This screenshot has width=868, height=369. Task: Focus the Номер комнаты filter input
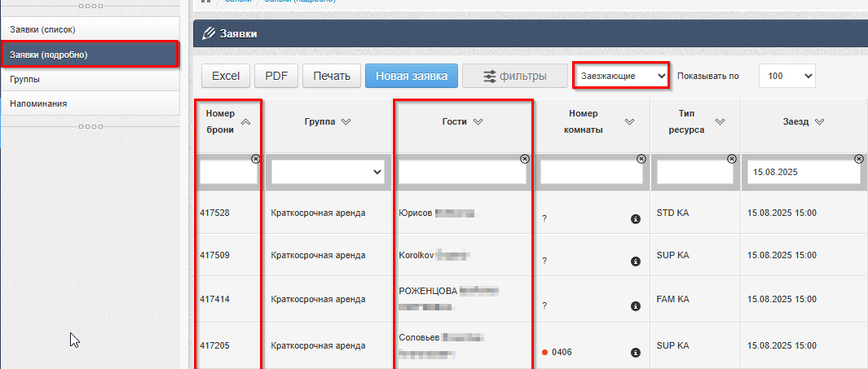pos(591,173)
